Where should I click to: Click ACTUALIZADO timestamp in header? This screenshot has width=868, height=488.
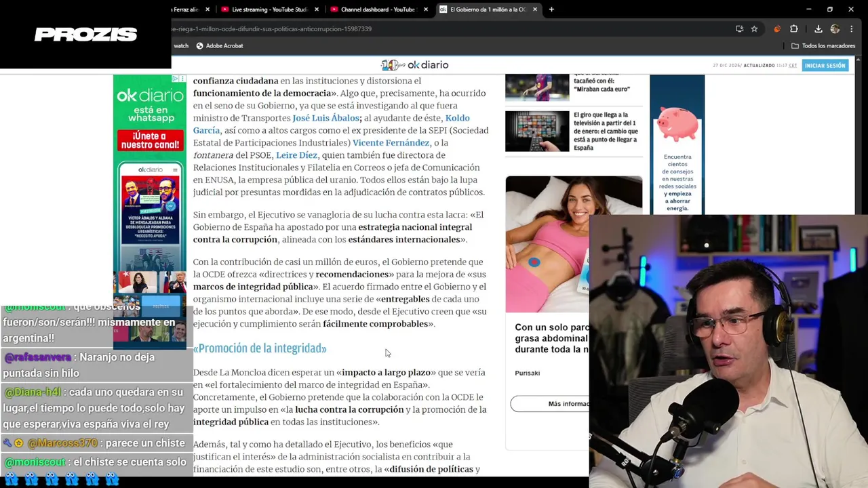(x=770, y=66)
